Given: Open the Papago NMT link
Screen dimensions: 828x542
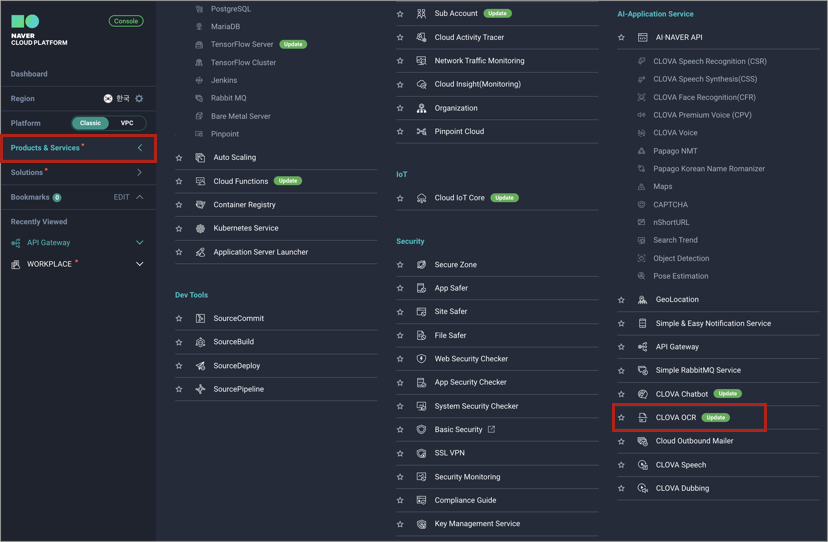Looking at the screenshot, I should click(x=675, y=151).
